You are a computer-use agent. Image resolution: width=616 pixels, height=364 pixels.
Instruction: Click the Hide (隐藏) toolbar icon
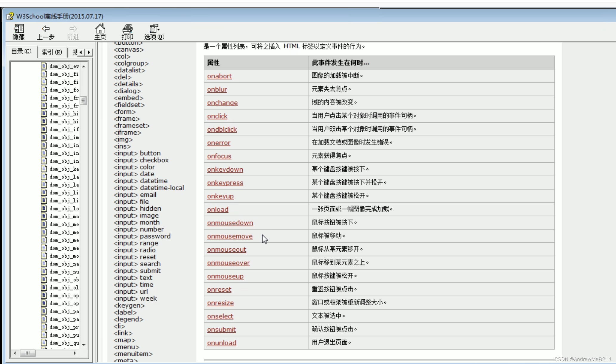click(18, 29)
